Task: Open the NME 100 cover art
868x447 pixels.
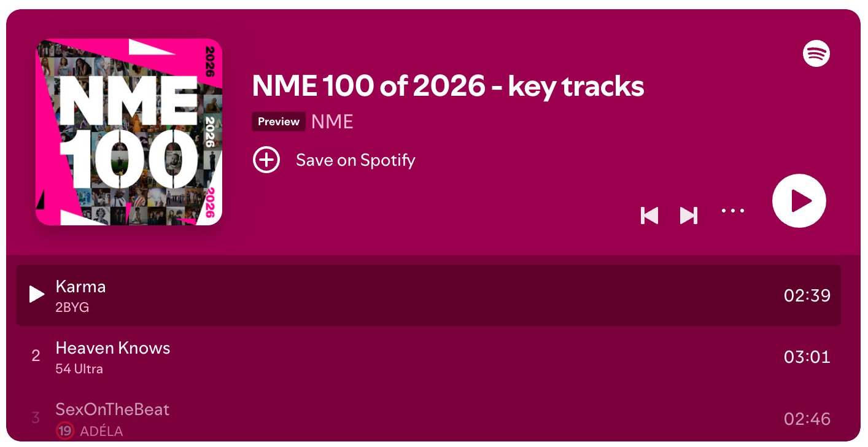Action: 128,132
